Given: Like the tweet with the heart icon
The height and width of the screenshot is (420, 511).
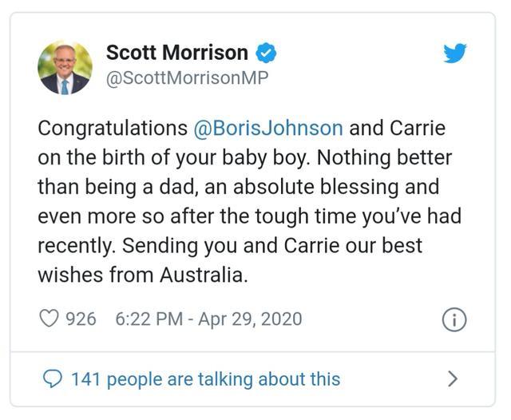Looking at the screenshot, I should click(50, 319).
